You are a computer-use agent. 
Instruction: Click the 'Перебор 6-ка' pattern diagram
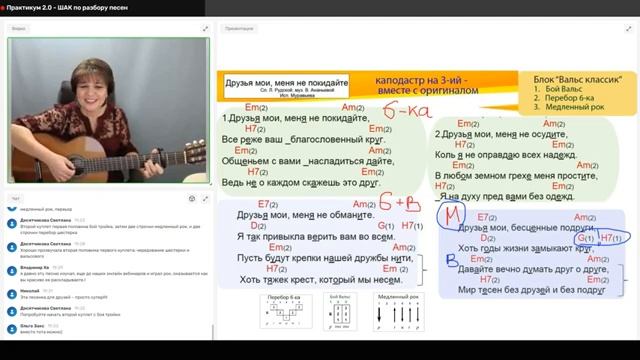coord(286,311)
